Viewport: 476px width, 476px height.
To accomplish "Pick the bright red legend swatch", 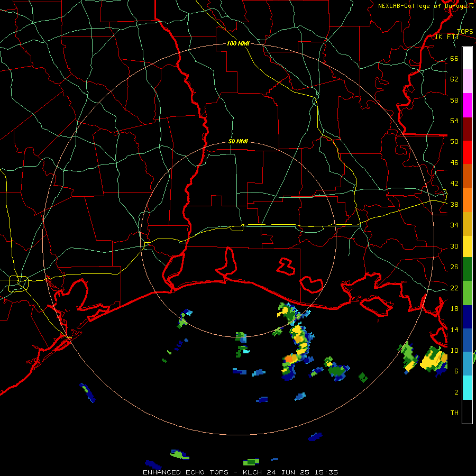I will click(467, 152).
